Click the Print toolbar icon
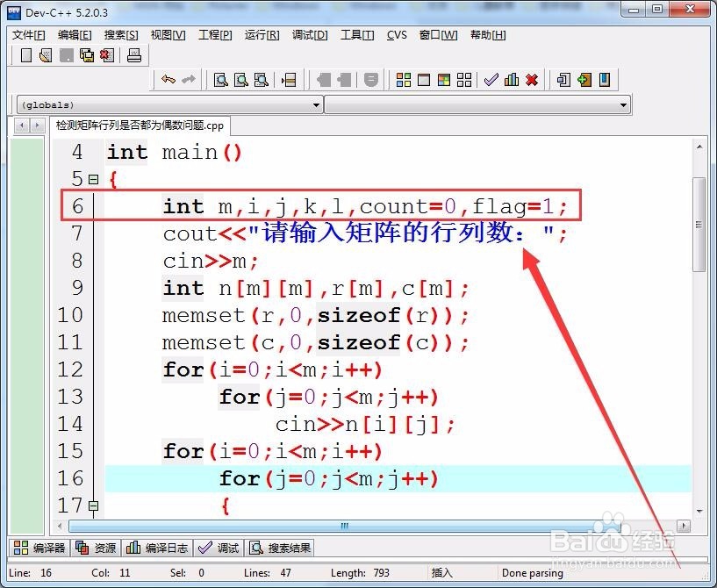717x588 pixels. (134, 55)
